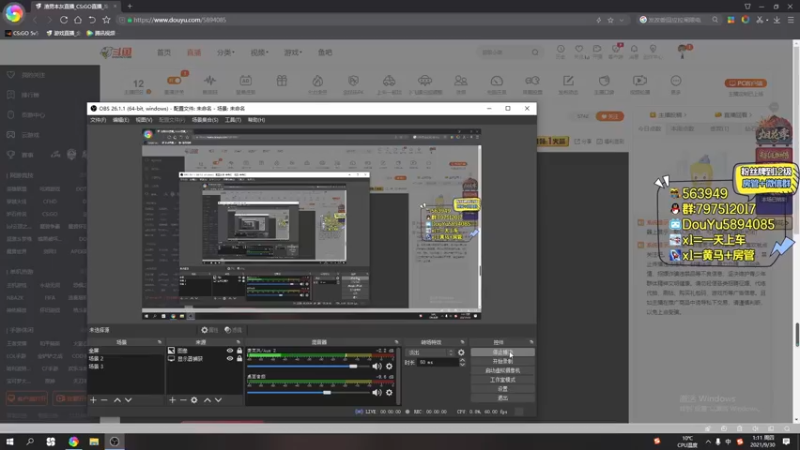Remove the selected source with minus icon

(x=183, y=400)
